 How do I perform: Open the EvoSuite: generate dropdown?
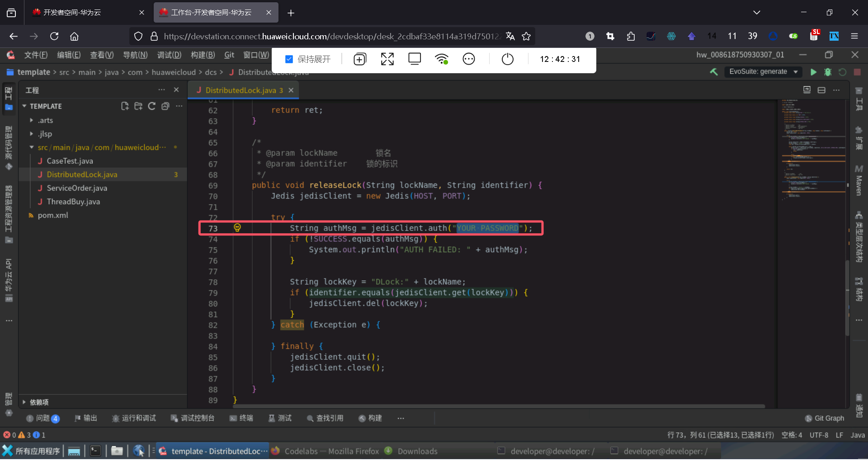click(763, 72)
